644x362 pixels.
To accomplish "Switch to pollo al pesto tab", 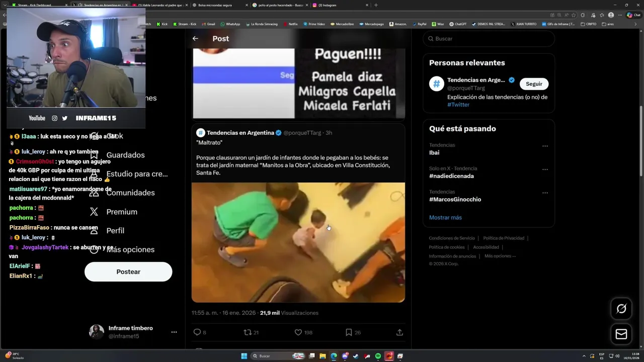I will (279, 5).
